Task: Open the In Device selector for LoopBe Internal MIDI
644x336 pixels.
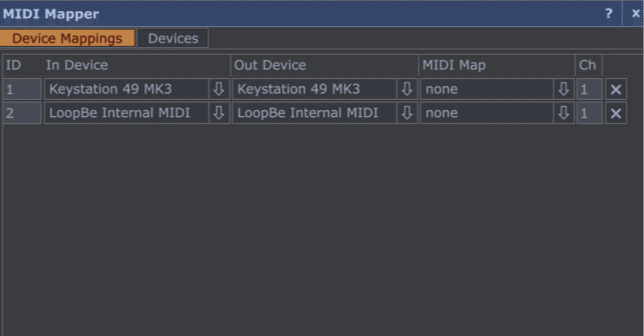Action: coord(218,113)
